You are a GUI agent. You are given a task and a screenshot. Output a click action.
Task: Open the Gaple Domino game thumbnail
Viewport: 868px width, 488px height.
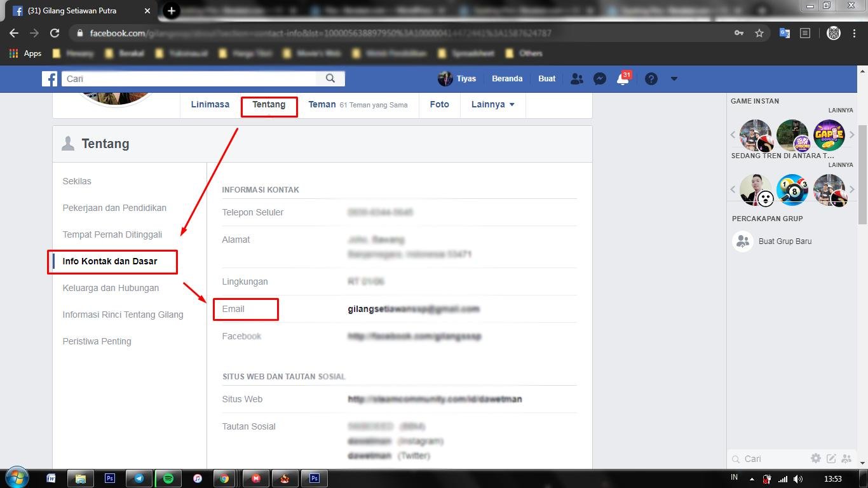(829, 135)
